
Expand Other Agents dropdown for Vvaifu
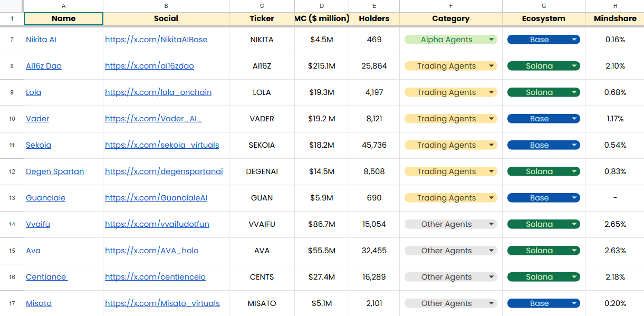click(x=492, y=224)
